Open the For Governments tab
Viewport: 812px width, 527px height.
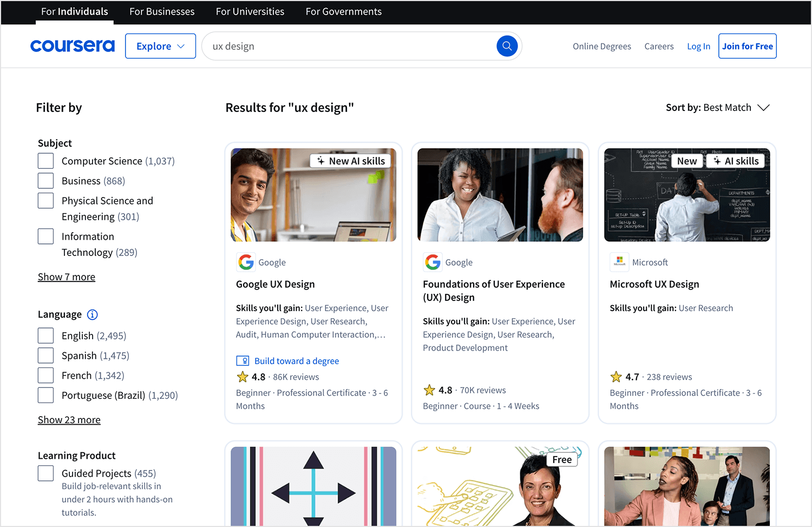[344, 12]
